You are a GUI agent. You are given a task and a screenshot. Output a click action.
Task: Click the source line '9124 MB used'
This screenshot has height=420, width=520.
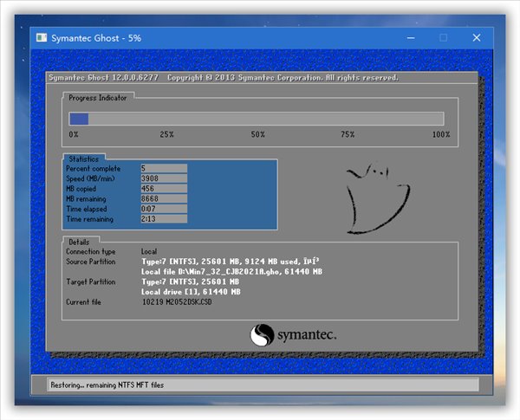click(x=272, y=262)
